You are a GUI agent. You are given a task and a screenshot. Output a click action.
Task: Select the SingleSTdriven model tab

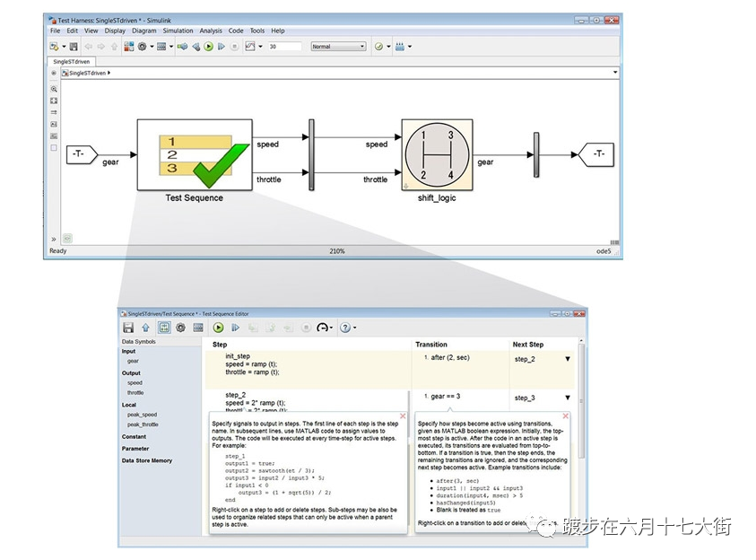click(72, 61)
